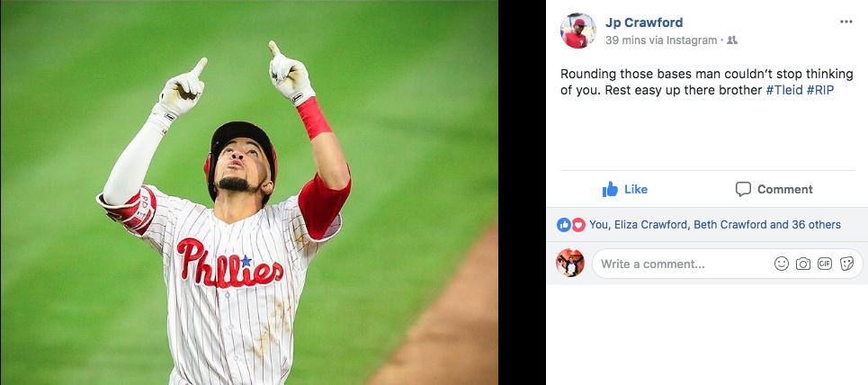Click the Comment speech bubble icon
The width and height of the screenshot is (868, 385).
(x=743, y=190)
